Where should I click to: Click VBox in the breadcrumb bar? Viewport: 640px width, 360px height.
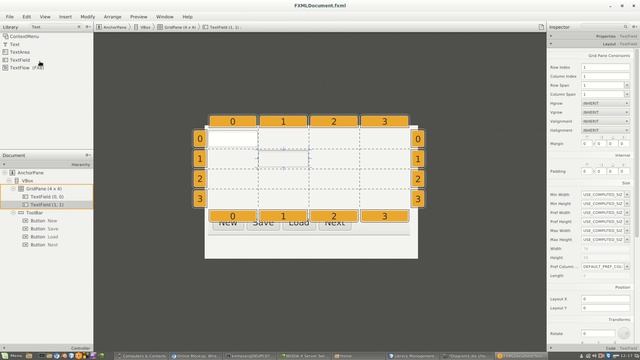coord(142,27)
